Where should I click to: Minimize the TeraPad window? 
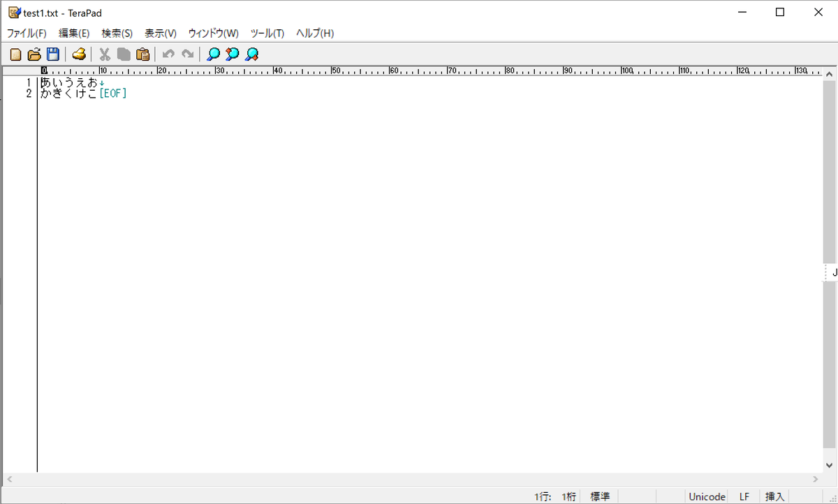coord(742,12)
